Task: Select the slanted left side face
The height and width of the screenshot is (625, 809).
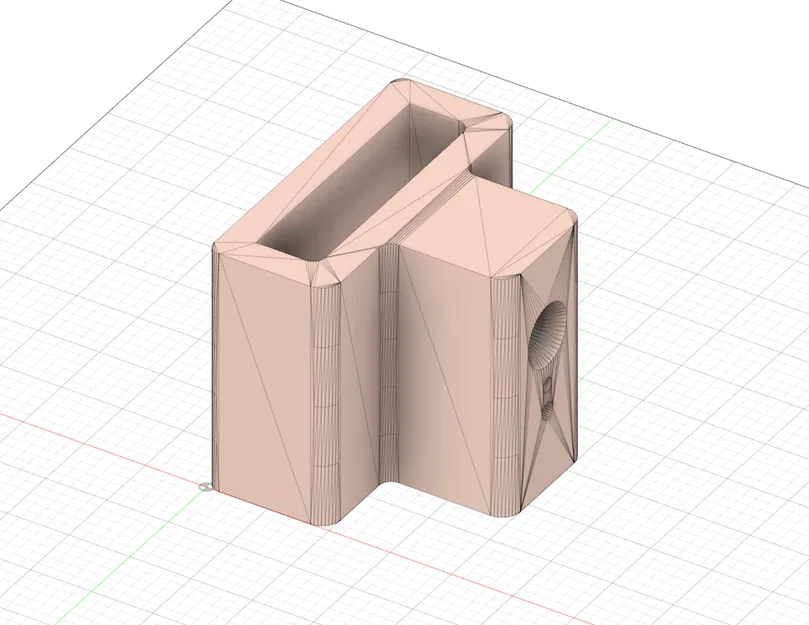Action: point(265,380)
